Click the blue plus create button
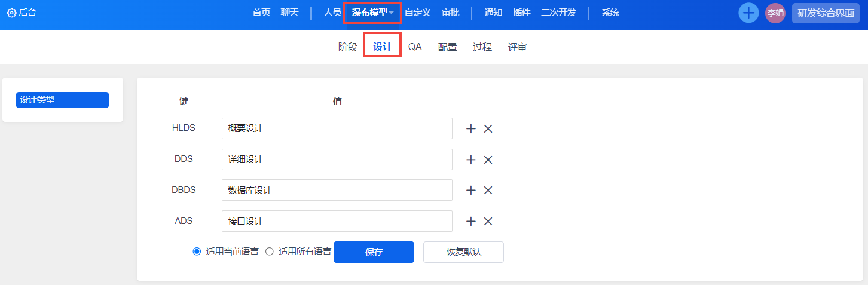The height and width of the screenshot is (285, 868). click(748, 13)
